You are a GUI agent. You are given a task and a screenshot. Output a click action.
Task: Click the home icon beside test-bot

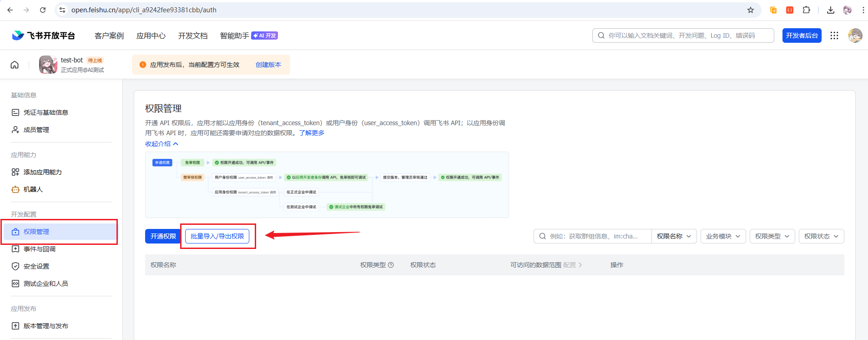coord(15,65)
